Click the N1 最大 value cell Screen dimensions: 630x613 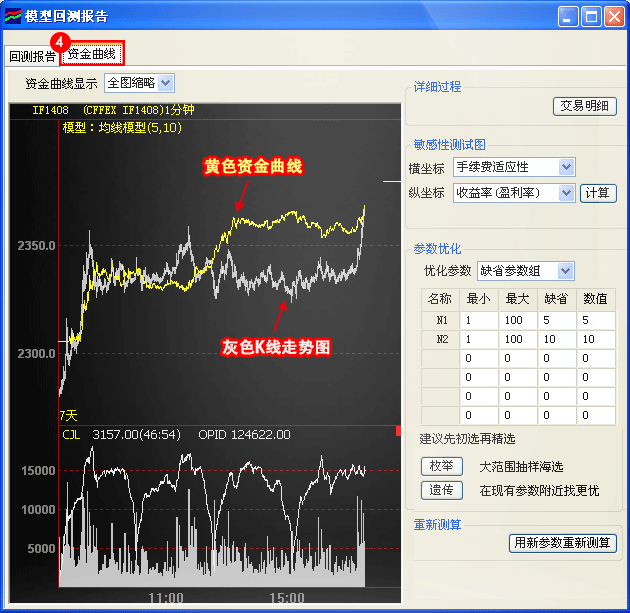[x=519, y=321]
